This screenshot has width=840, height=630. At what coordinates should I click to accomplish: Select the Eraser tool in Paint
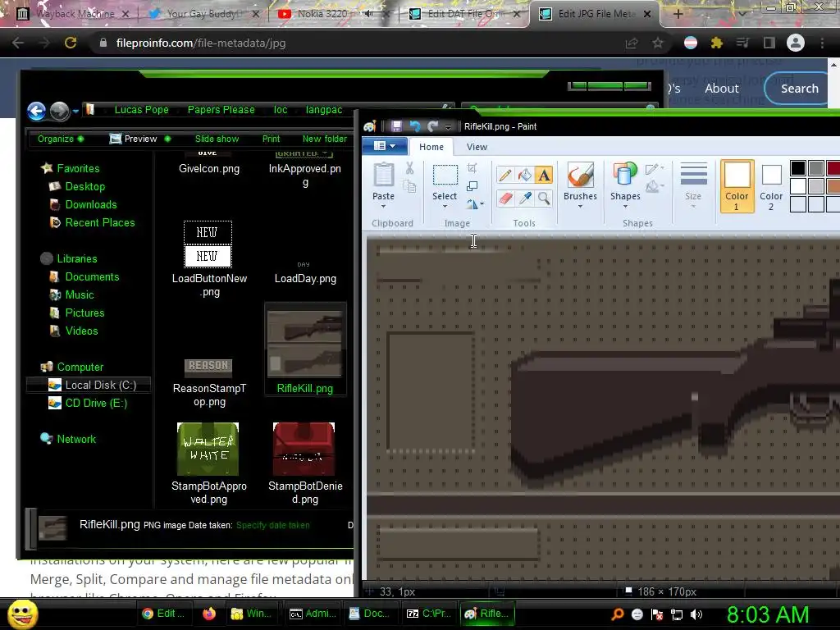(x=504, y=199)
